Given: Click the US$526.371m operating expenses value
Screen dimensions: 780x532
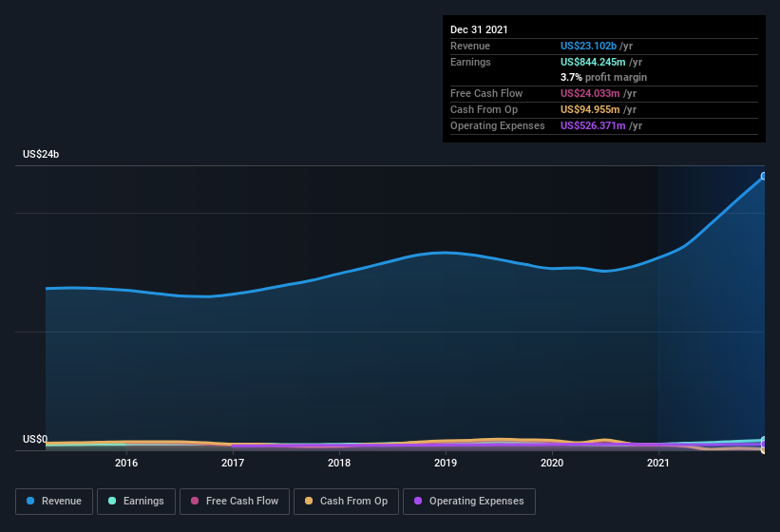Looking at the screenshot, I should click(593, 125).
